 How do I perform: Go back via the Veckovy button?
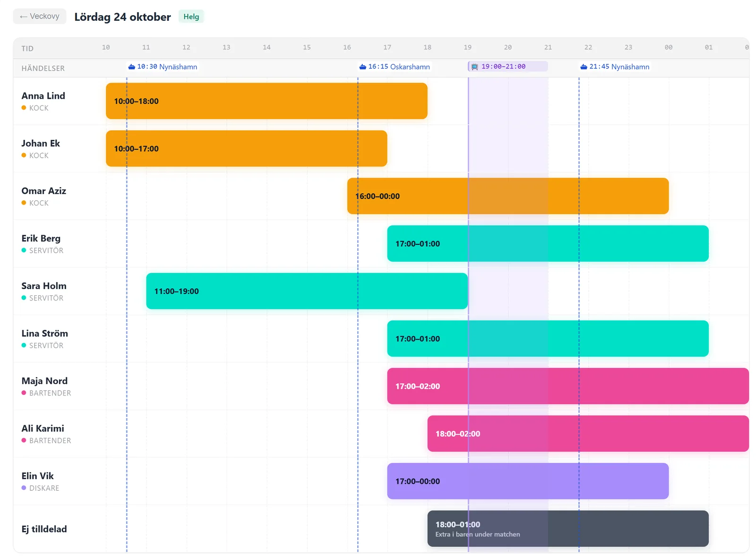(x=40, y=16)
